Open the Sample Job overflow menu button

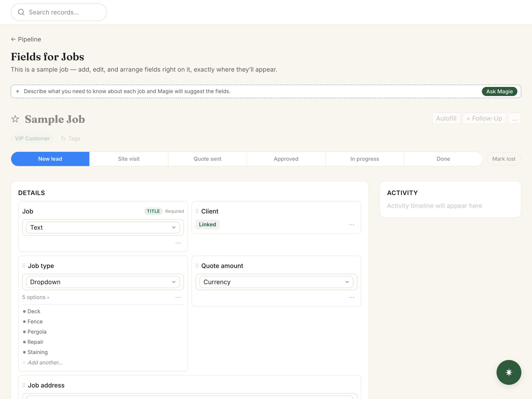coord(514,119)
